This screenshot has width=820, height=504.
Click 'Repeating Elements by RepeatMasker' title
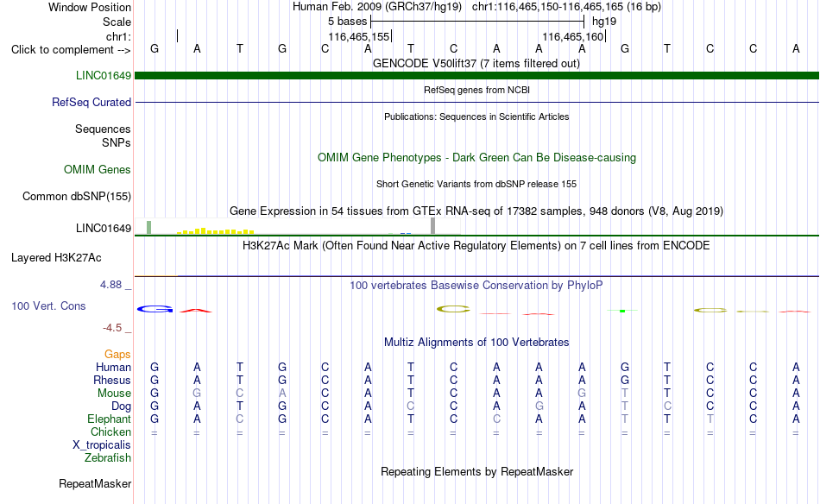tap(476, 471)
